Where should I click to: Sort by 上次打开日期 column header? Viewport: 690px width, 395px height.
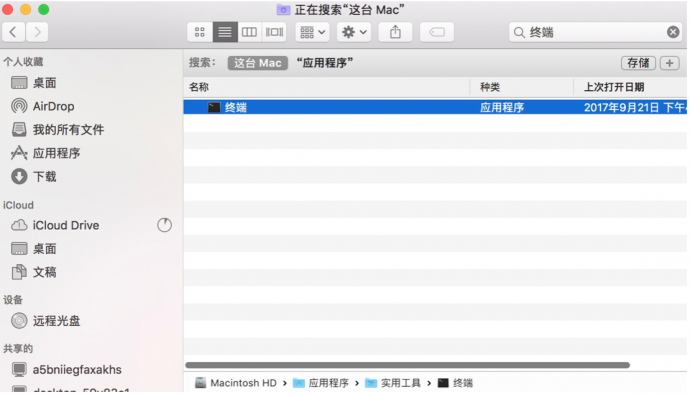(x=630, y=87)
